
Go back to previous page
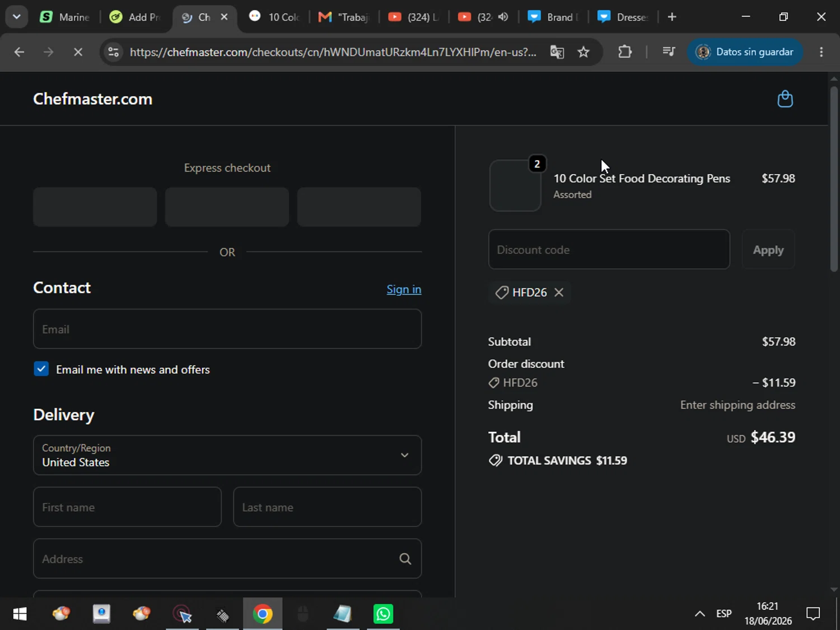click(19, 52)
